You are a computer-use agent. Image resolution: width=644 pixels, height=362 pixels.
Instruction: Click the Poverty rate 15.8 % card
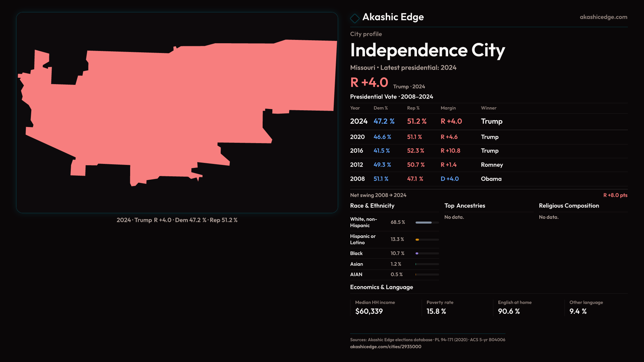pyautogui.click(x=439, y=308)
